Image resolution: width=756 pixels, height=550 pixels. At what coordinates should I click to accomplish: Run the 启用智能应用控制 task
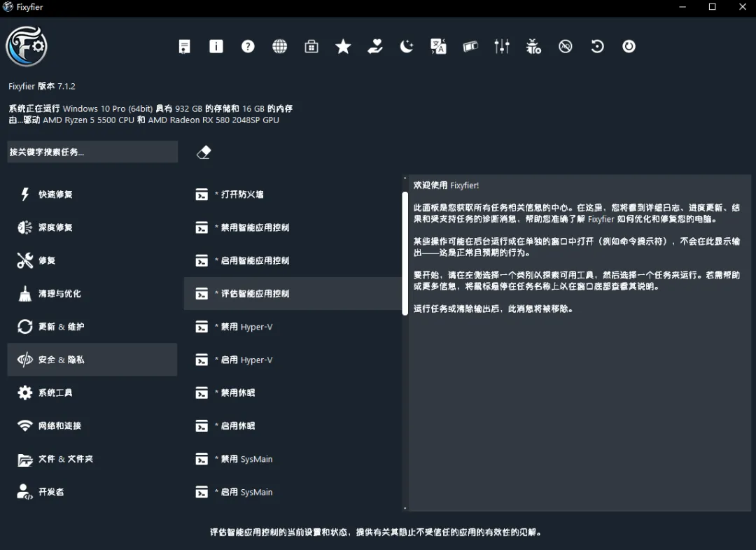click(x=292, y=260)
